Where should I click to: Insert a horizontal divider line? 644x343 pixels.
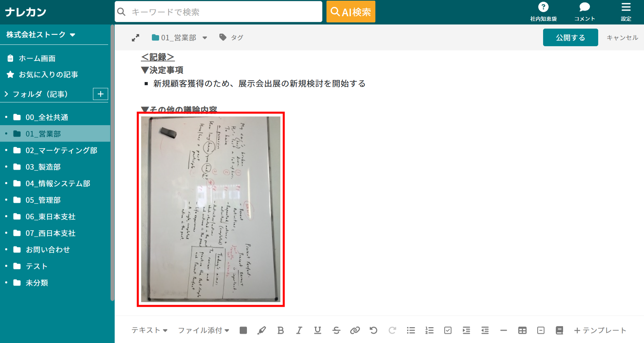click(503, 330)
